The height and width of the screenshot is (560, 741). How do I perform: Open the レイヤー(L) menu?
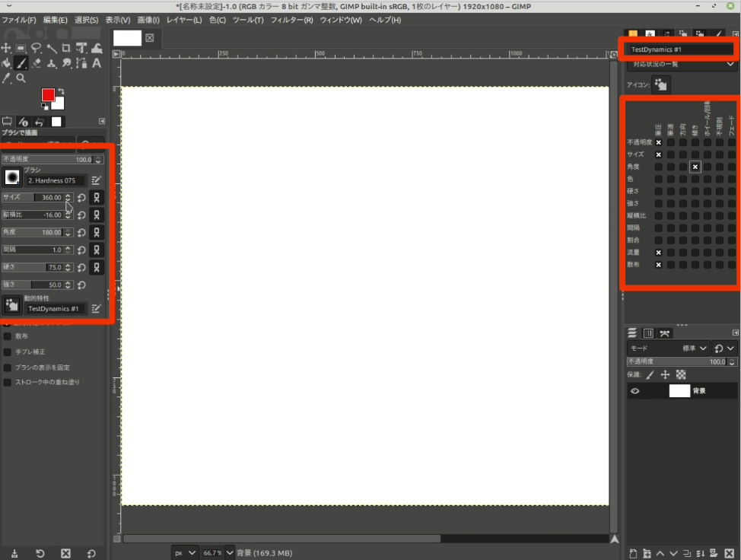coord(183,20)
